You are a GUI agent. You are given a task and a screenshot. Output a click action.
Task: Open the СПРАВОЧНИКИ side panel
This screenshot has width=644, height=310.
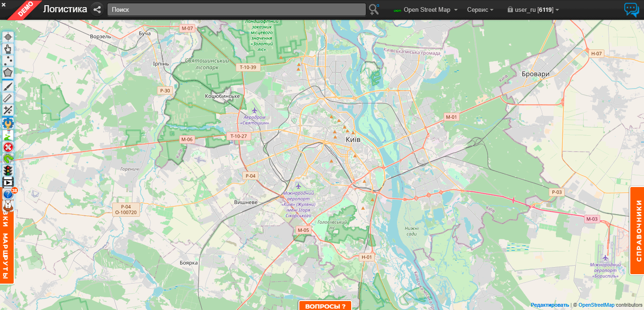tap(637, 230)
